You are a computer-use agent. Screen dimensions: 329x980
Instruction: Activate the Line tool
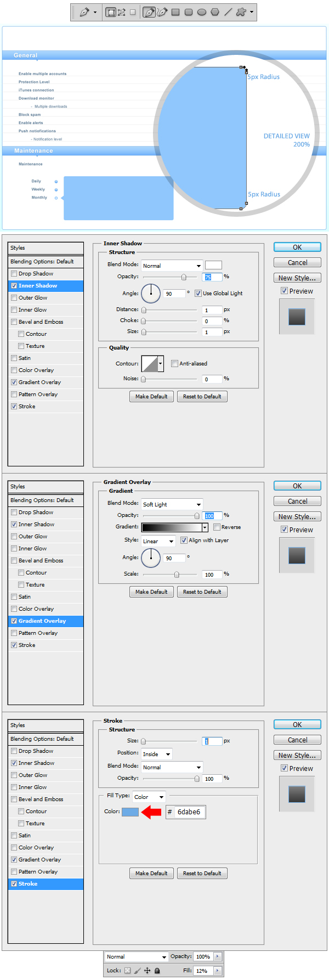[x=228, y=12]
